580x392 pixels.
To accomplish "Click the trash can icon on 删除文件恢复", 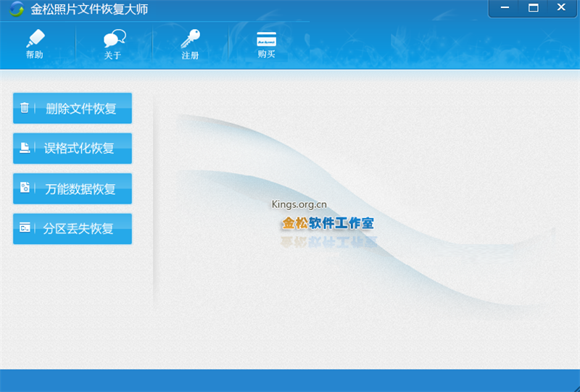I will pos(25,108).
